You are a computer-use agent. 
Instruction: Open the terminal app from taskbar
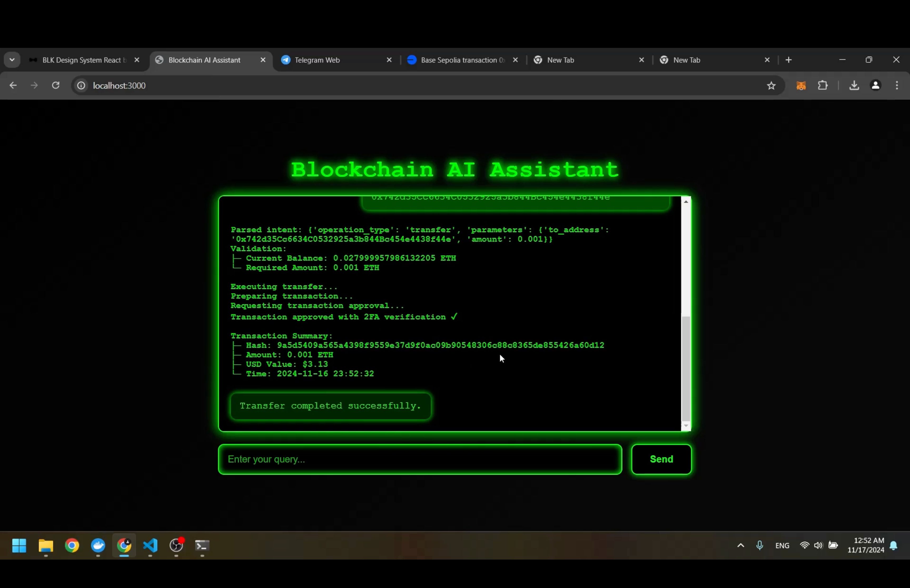(x=202, y=546)
